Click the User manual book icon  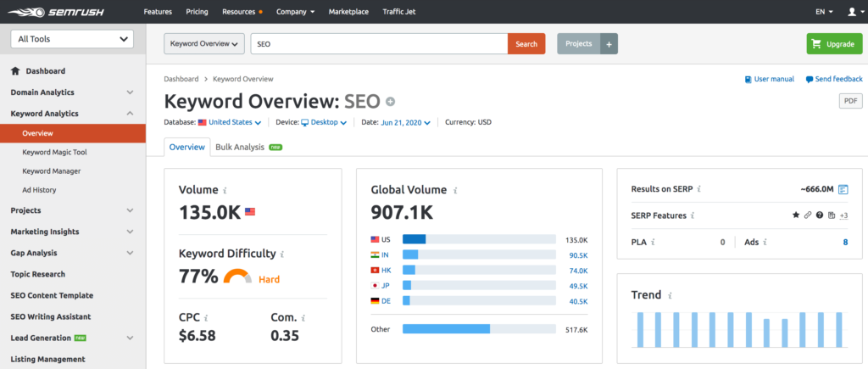748,79
